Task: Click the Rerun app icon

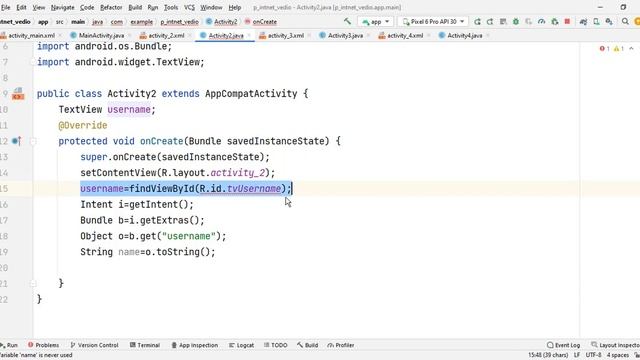Action: [477, 22]
